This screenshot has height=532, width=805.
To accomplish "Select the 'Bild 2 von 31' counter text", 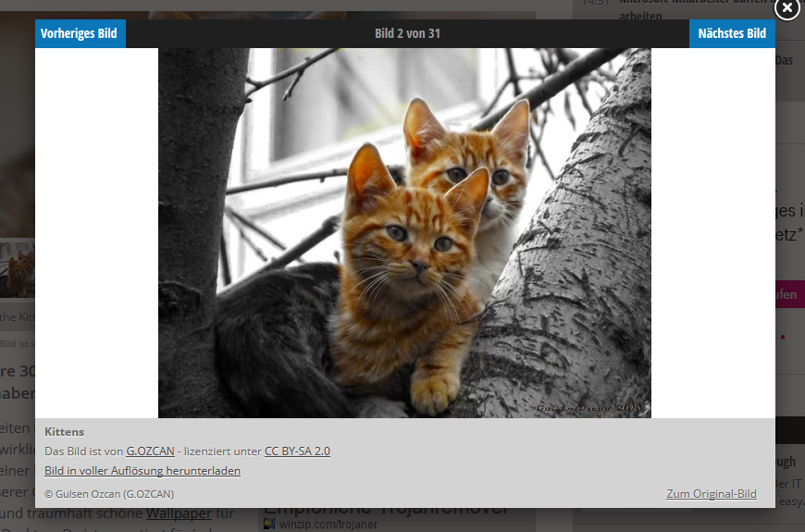I will point(407,33).
